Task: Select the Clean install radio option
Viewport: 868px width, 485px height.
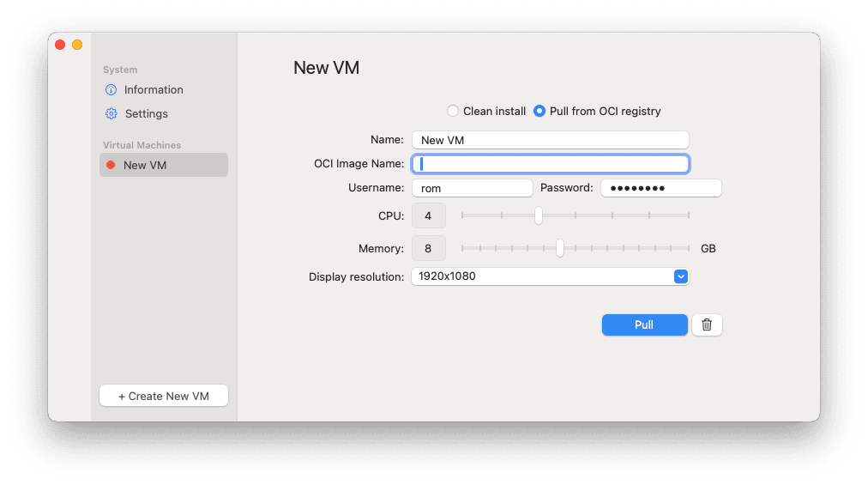Action: [x=453, y=111]
